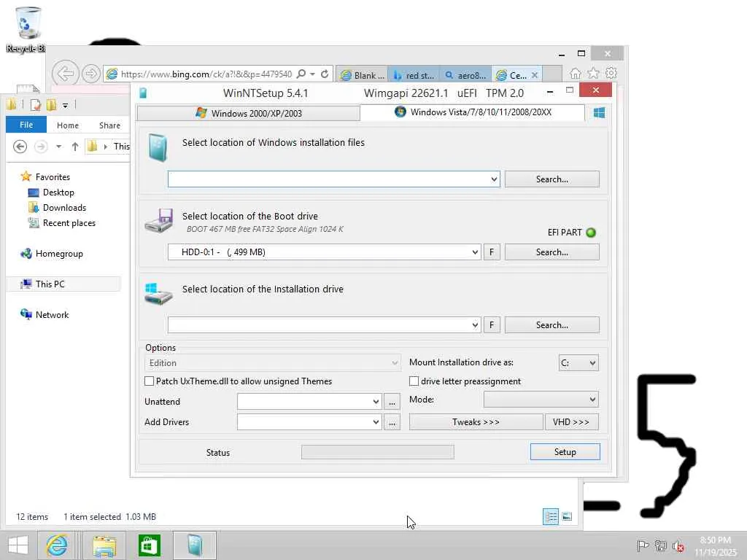Open the Recycle Bin desktop icon
747x560 pixels.
click(x=27, y=29)
